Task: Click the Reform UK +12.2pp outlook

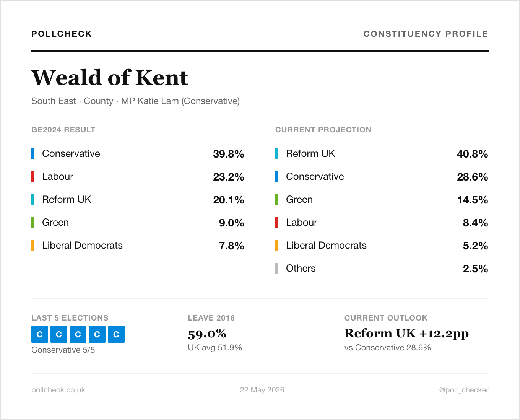Action: (x=406, y=334)
